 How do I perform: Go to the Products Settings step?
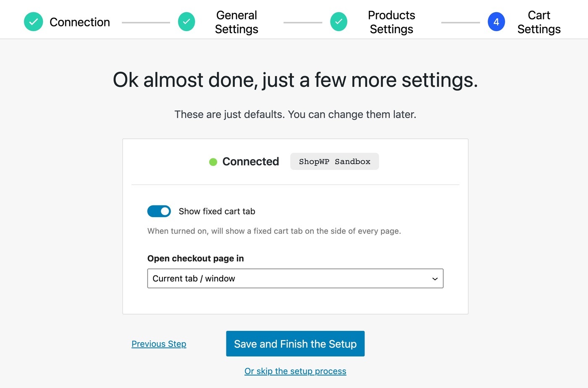pyautogui.click(x=391, y=22)
